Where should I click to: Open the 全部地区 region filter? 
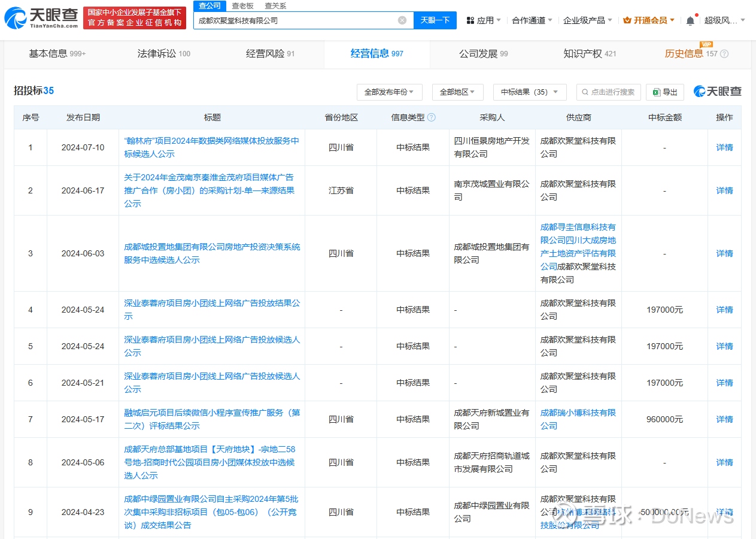pyautogui.click(x=457, y=92)
